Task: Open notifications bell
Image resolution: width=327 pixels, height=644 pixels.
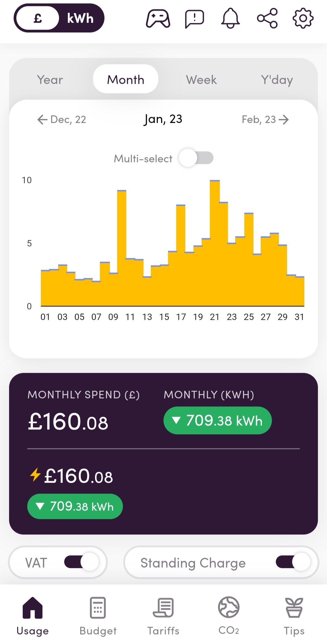Action: [231, 18]
